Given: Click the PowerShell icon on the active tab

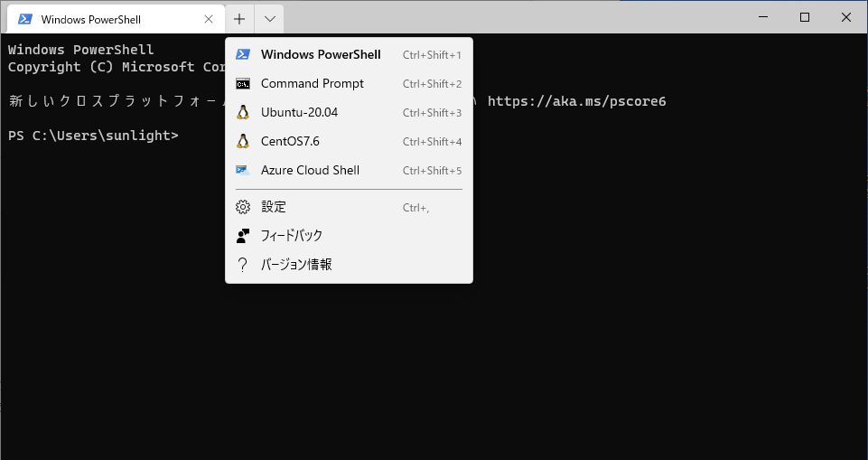Looking at the screenshot, I should (x=25, y=19).
